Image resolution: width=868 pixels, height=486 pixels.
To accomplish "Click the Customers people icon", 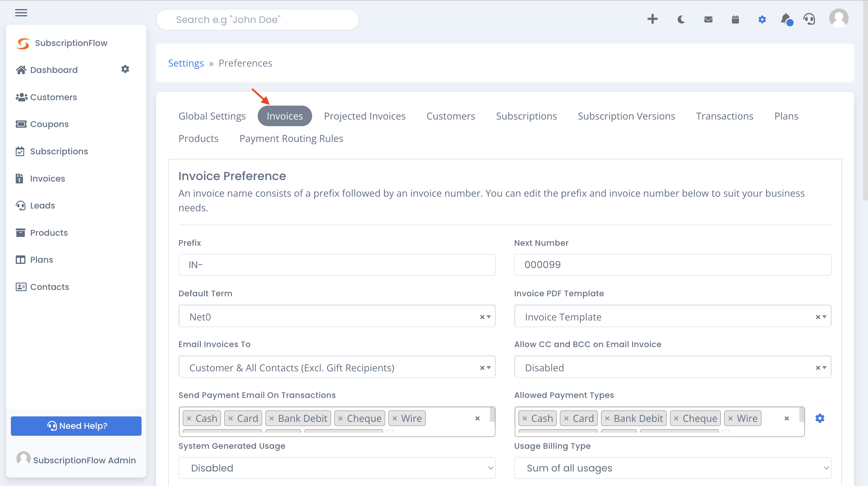I will 21,97.
